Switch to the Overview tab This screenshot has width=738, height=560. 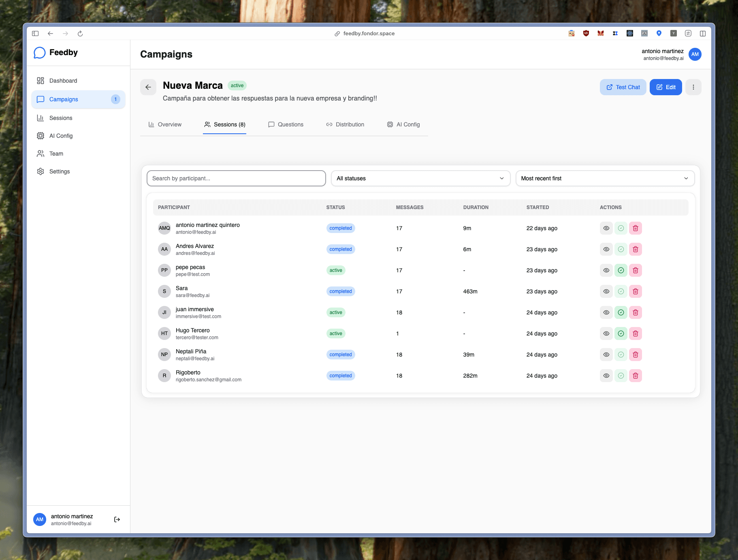(x=169, y=124)
